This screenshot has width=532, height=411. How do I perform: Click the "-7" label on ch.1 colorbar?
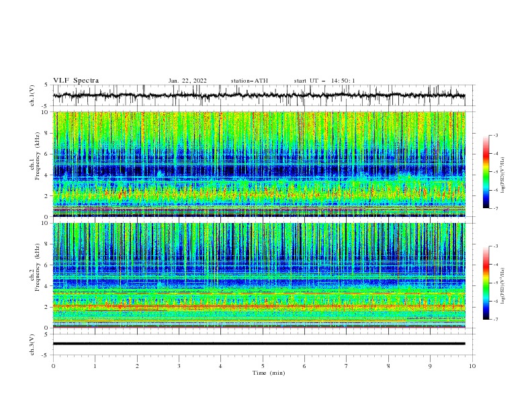(495, 208)
